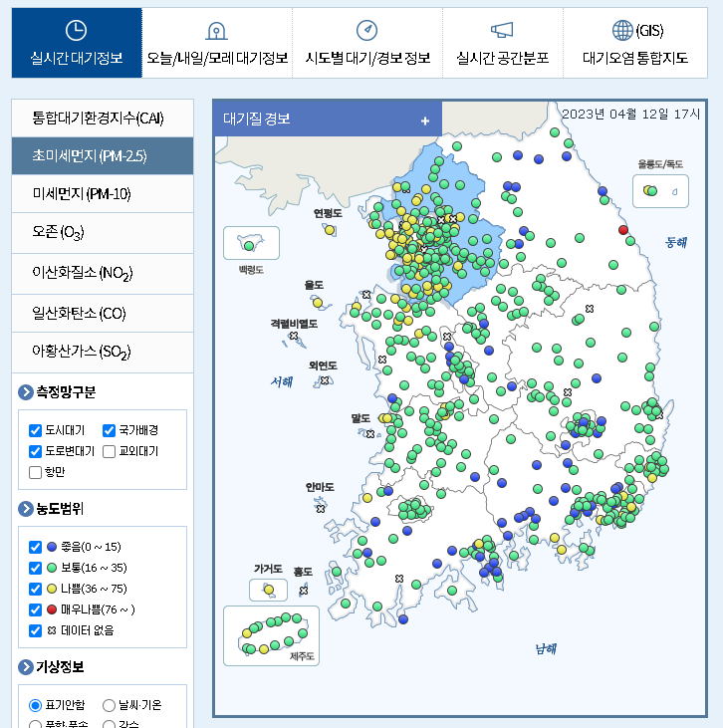Click the yellow 나쁨 legend dot
The width and height of the screenshot is (723, 728).
tap(52, 589)
